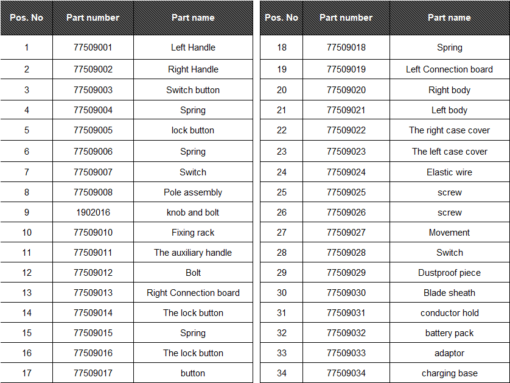Viewport: 510px width, 383px height.
Task: Select The auxiliary handle cell
Action: point(193,253)
